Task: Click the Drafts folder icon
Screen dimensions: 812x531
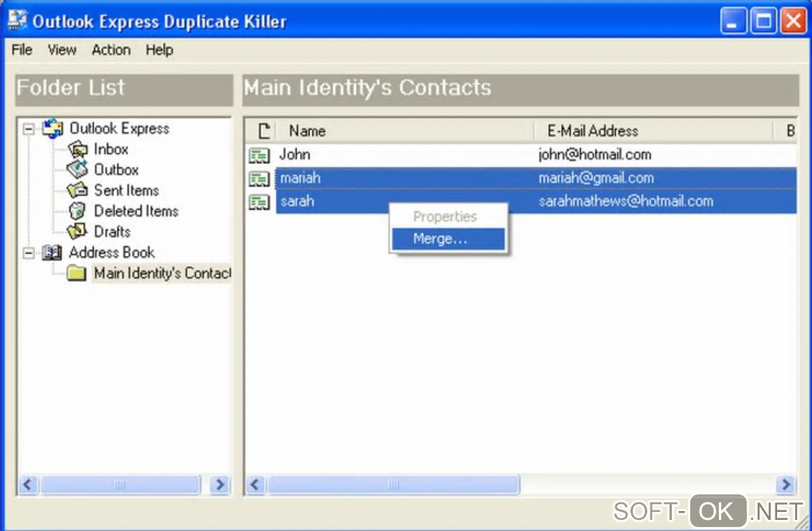Action: point(77,232)
